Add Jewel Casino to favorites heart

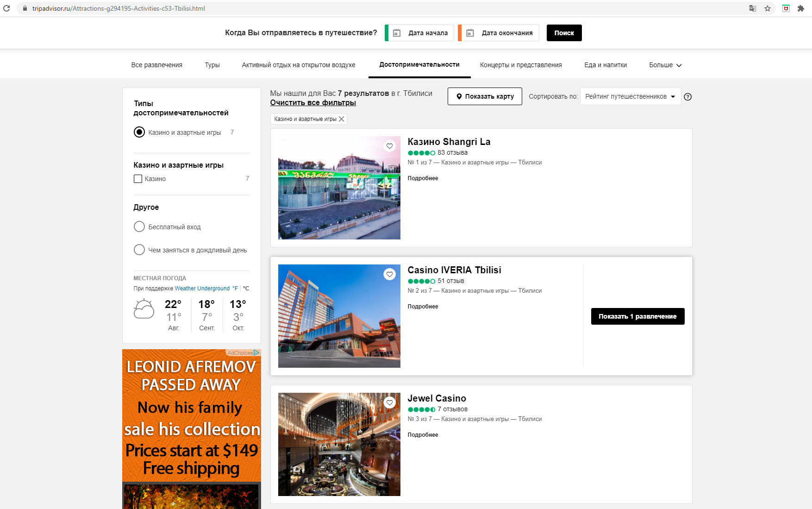click(x=390, y=403)
